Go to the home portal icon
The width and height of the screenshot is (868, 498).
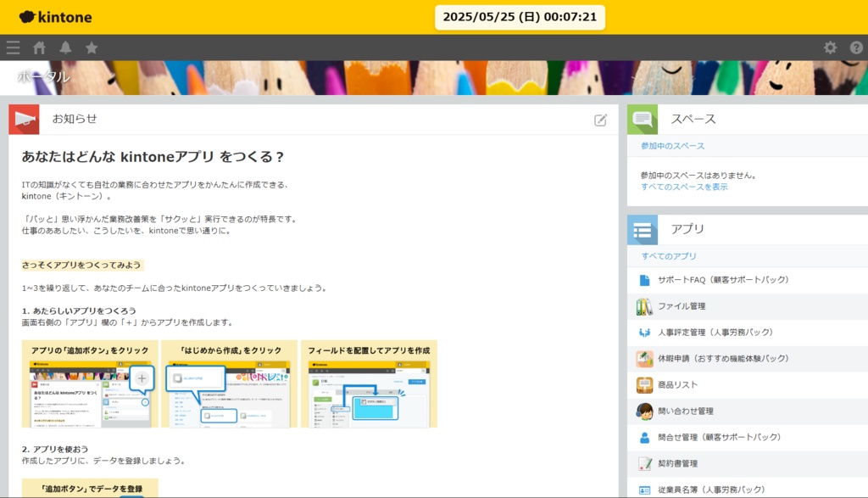pyautogui.click(x=39, y=48)
